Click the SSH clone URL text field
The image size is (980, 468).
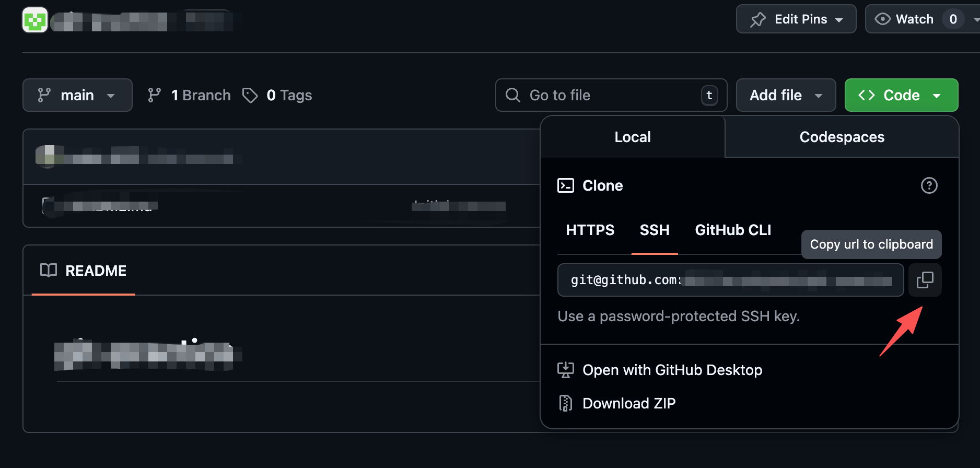pyautogui.click(x=730, y=280)
